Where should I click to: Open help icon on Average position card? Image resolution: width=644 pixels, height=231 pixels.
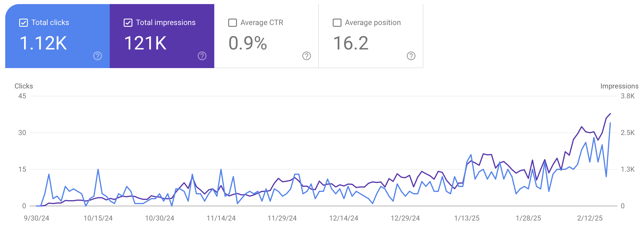click(411, 56)
